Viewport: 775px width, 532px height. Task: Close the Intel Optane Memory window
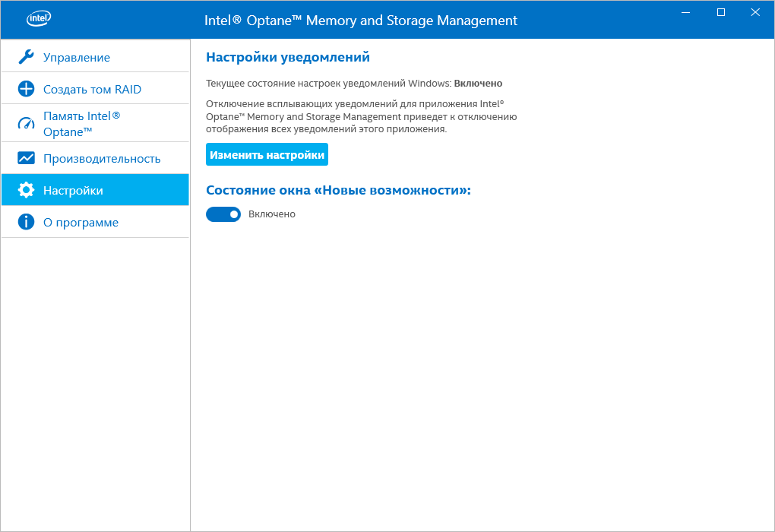point(754,12)
